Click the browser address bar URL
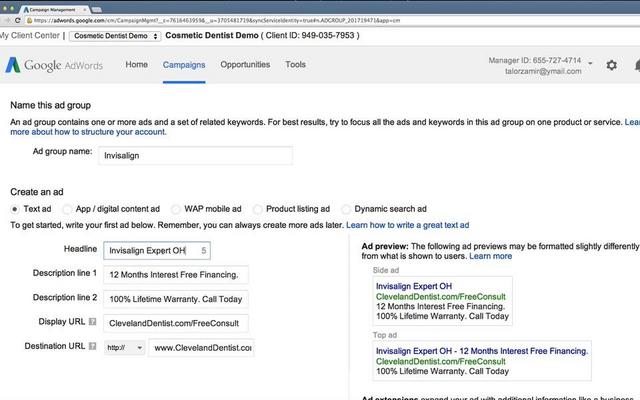The height and width of the screenshot is (400, 640). point(217,20)
